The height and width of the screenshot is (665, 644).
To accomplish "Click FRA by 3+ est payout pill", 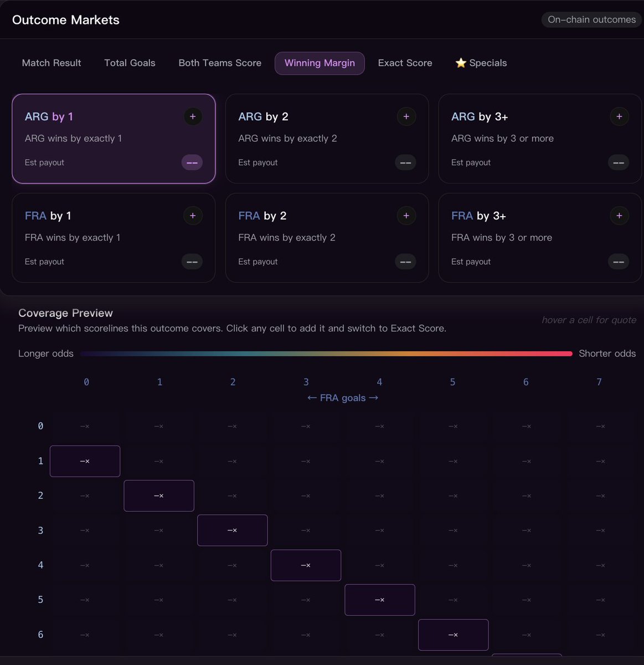I will [619, 262].
